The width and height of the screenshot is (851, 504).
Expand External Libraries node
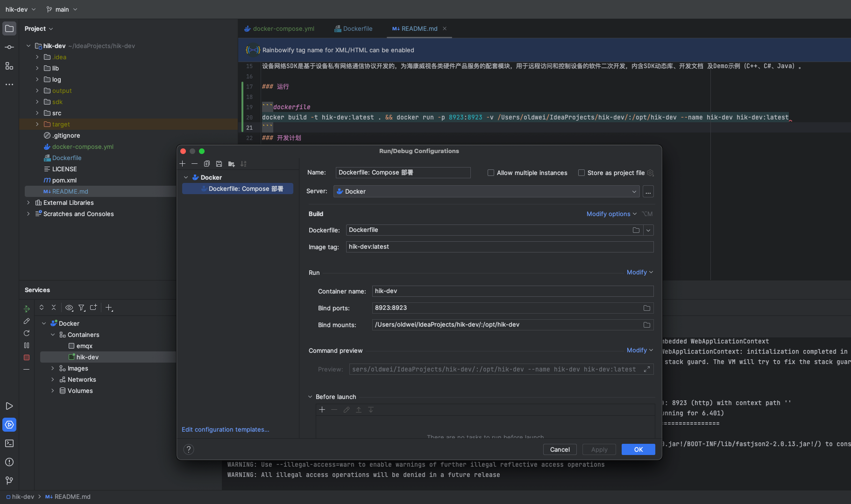pos(28,203)
